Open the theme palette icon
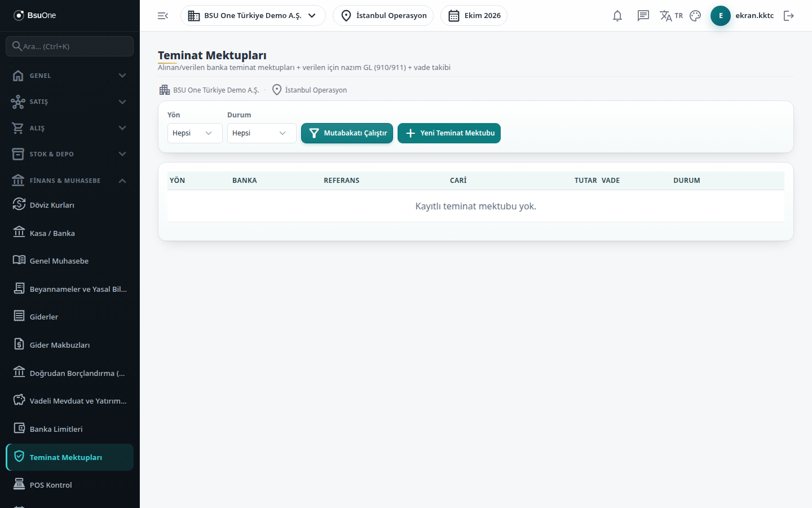This screenshot has height=508, width=812. click(x=695, y=16)
